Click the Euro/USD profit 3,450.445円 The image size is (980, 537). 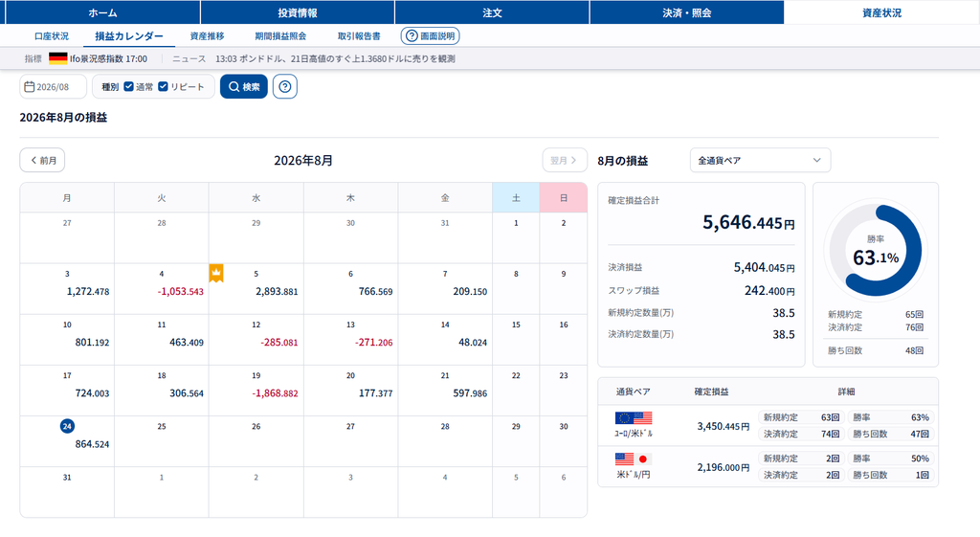(x=724, y=426)
